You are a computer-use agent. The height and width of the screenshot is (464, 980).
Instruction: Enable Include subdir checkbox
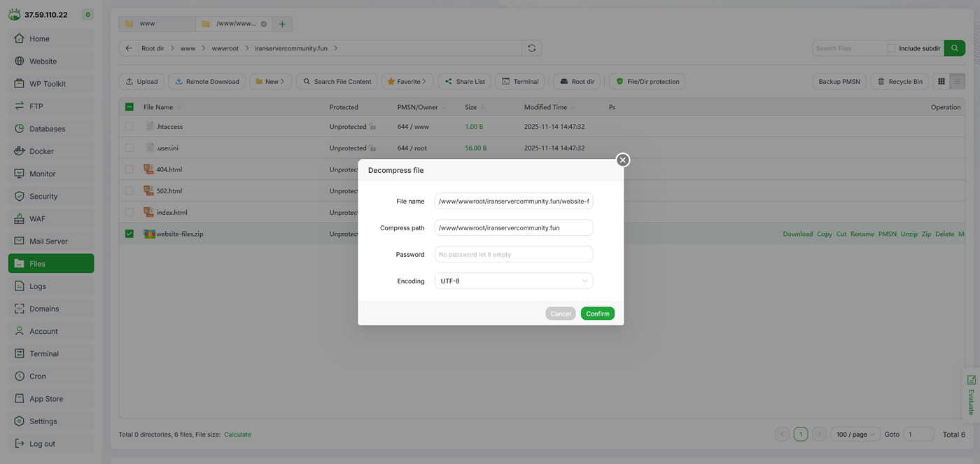[891, 48]
